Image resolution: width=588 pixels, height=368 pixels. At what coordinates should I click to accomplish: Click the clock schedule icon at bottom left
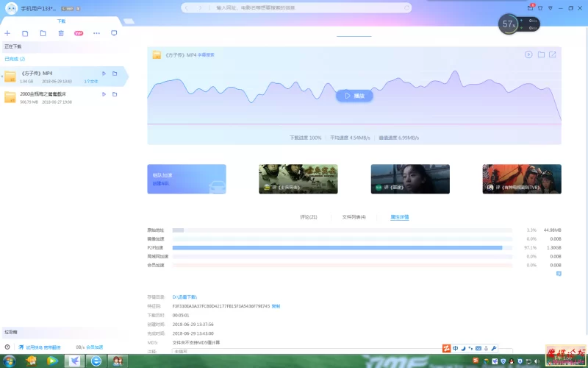click(x=7, y=347)
